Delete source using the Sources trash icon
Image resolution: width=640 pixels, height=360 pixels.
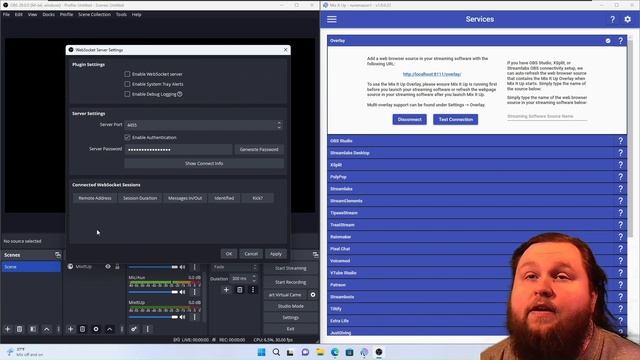tap(82, 329)
